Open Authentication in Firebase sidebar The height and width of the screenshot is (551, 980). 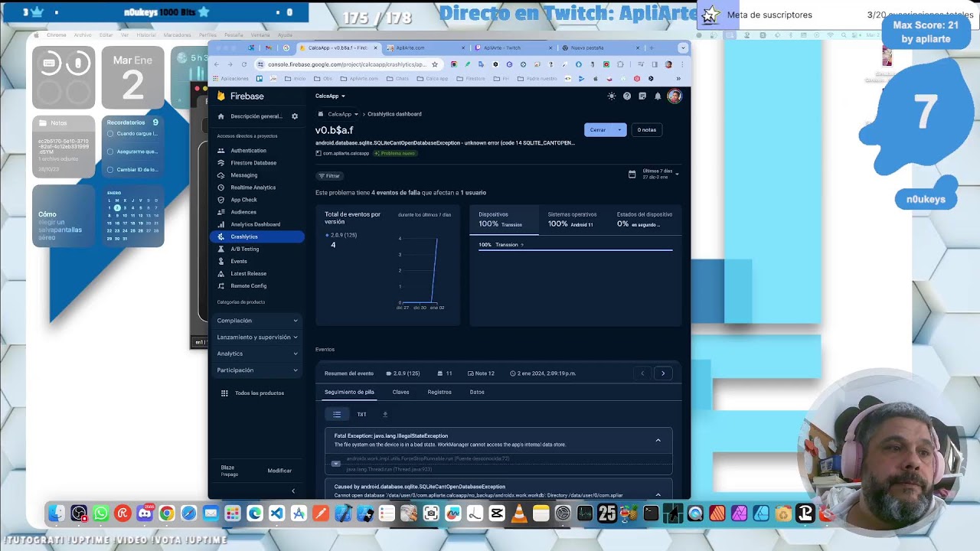pyautogui.click(x=248, y=151)
